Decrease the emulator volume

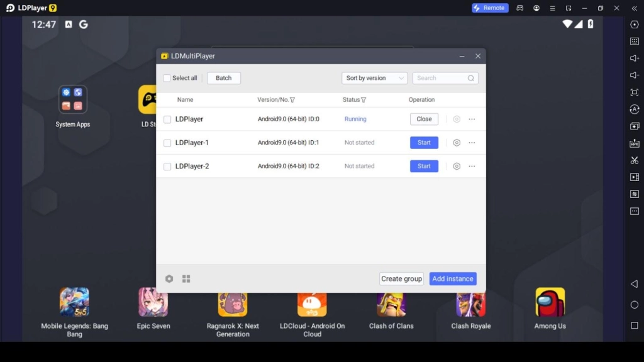click(x=635, y=75)
